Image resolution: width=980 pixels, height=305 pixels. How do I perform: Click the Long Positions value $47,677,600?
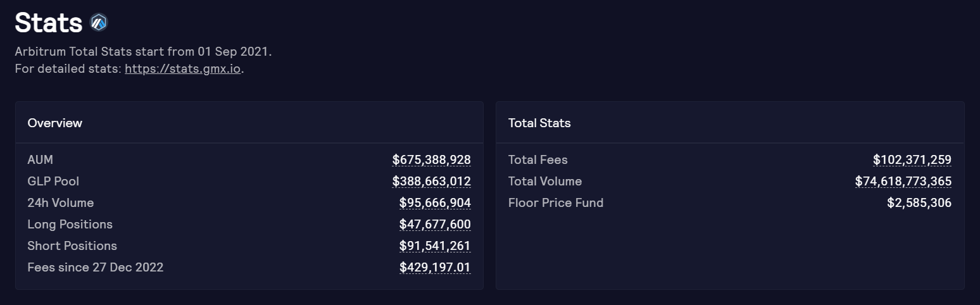click(435, 224)
